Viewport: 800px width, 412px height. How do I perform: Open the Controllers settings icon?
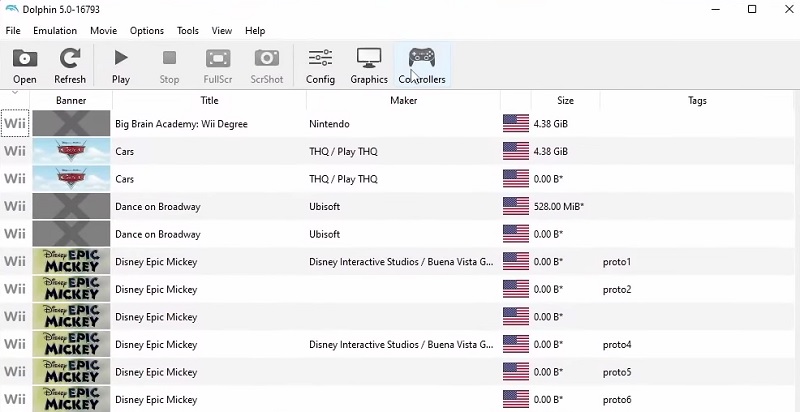point(422,66)
